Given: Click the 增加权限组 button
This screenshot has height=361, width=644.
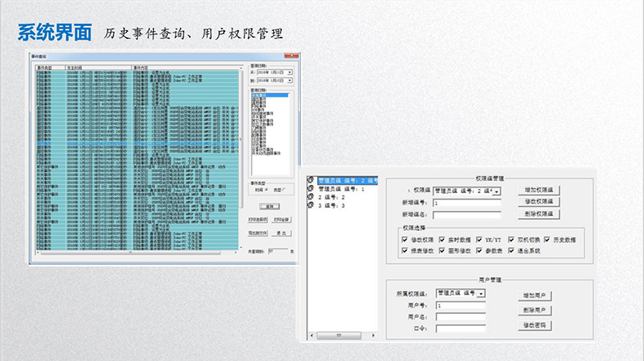Looking at the screenshot, I should [x=539, y=190].
